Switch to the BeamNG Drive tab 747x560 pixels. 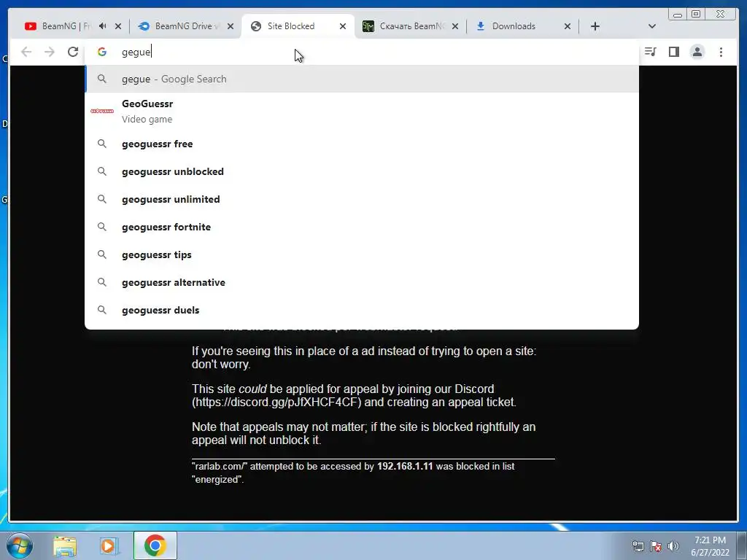point(186,26)
